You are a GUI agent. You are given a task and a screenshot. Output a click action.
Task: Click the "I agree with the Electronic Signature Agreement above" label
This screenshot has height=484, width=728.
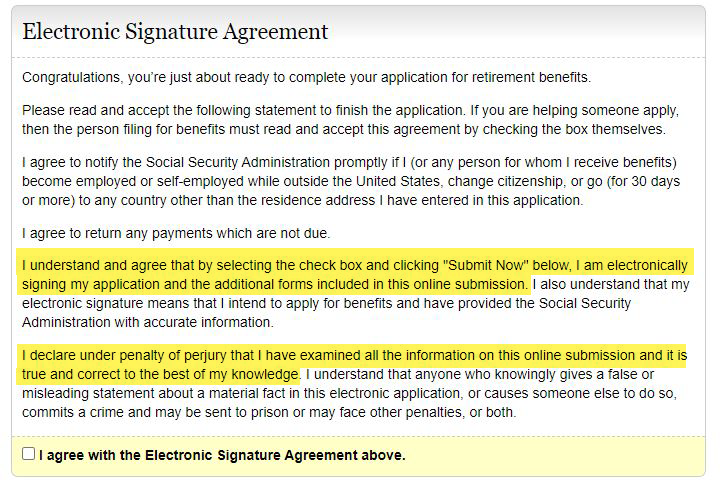(222, 455)
